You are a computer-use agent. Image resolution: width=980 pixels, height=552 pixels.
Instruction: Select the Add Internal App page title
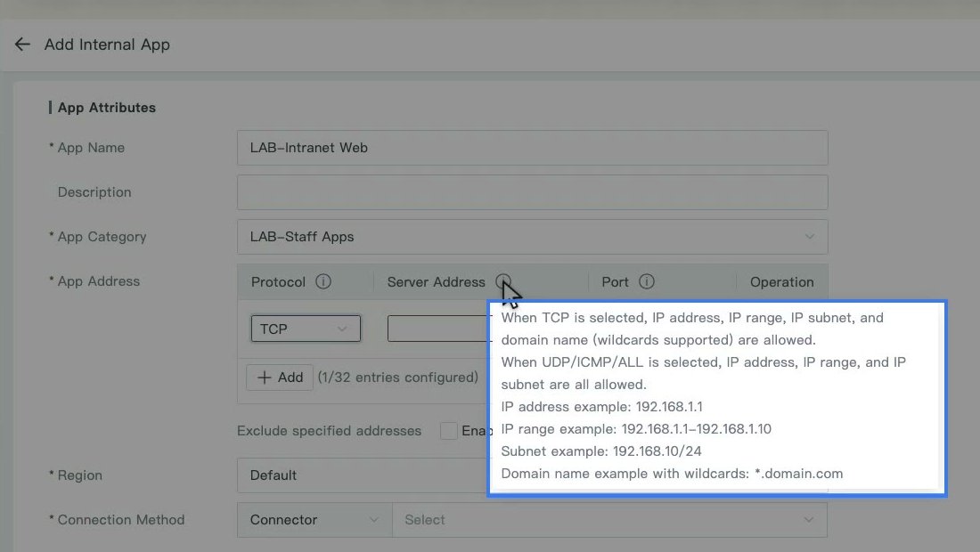(x=107, y=45)
